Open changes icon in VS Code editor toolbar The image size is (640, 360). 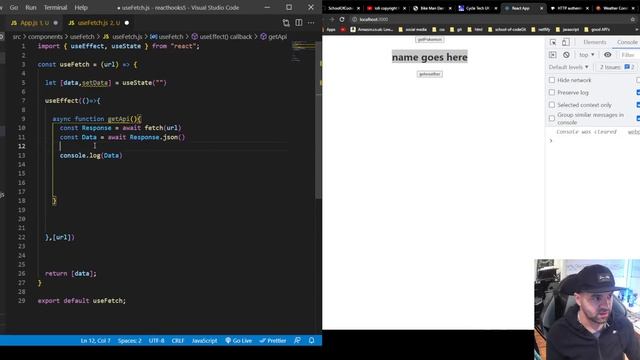pos(286,23)
